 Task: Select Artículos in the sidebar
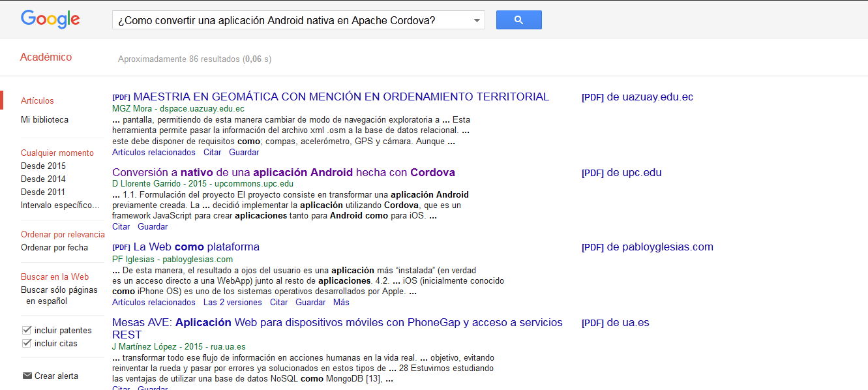tap(37, 101)
